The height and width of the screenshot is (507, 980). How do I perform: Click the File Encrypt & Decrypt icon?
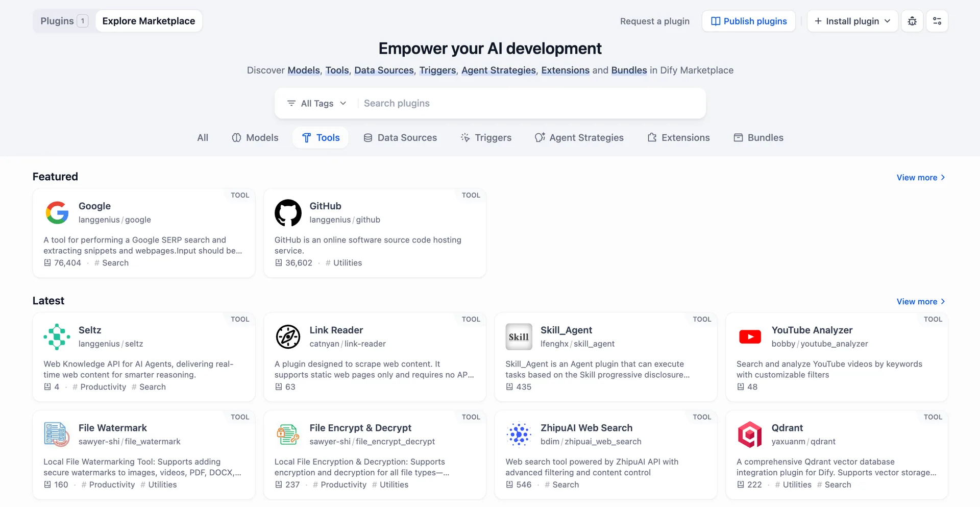288,434
